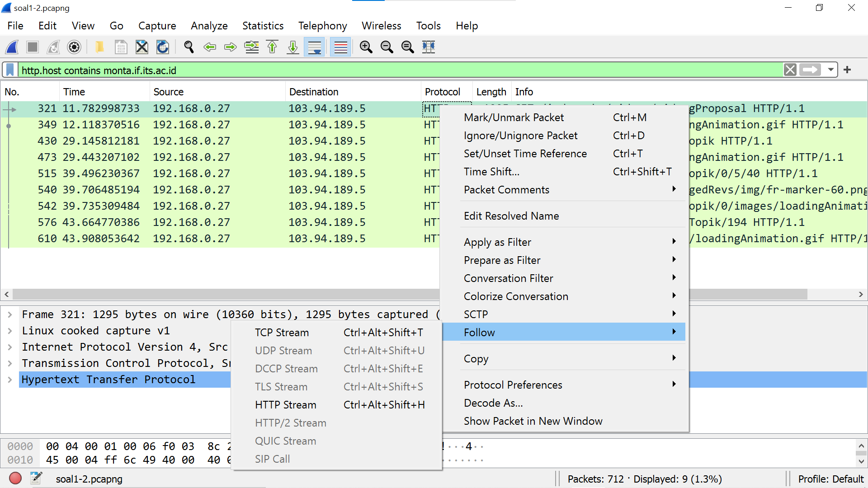Click the shark fin start capture icon
The height and width of the screenshot is (488, 868).
(12, 47)
